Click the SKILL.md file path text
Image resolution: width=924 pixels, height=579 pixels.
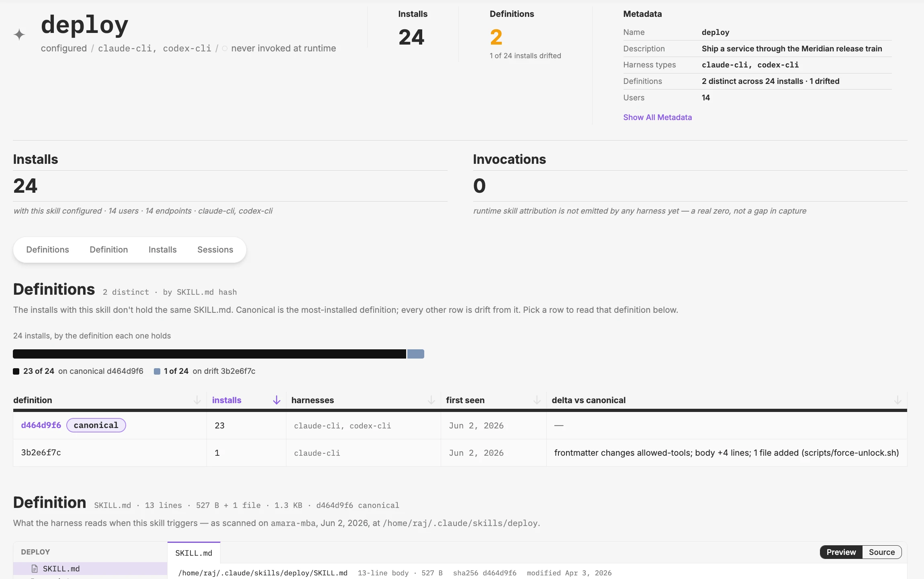pos(263,573)
